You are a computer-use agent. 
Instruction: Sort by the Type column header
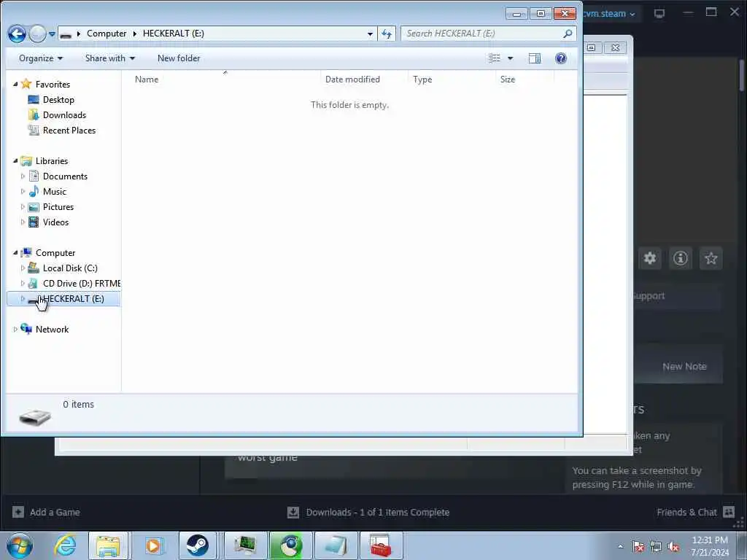tap(422, 79)
